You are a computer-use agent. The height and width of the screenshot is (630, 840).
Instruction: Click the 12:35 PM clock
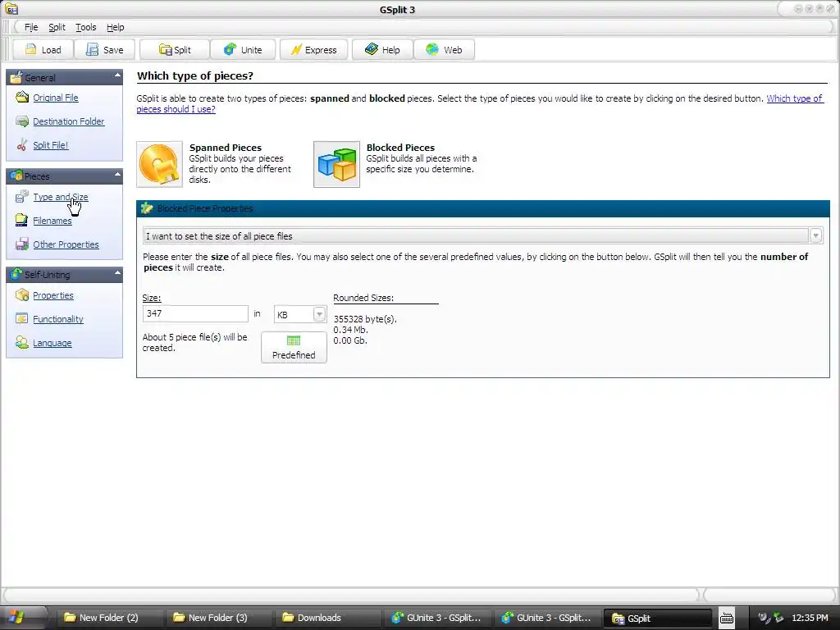tap(810, 618)
